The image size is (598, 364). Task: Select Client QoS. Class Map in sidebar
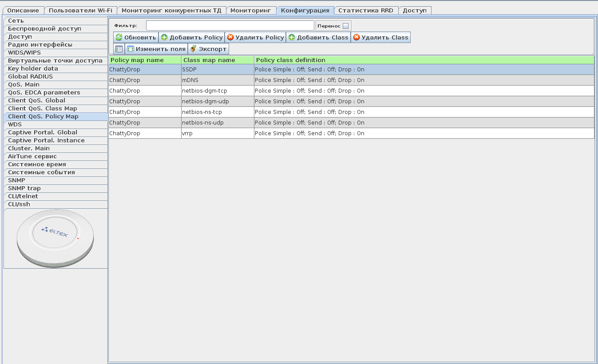43,109
